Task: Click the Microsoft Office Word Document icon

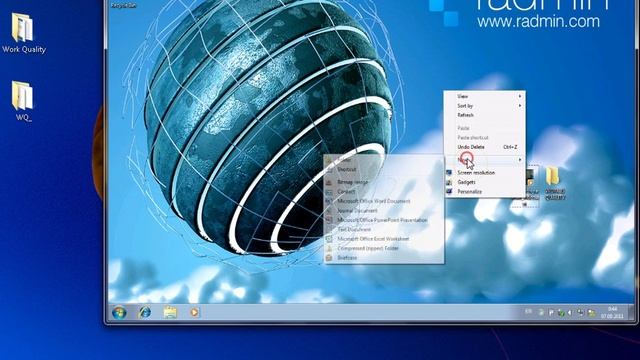Action: click(x=329, y=201)
